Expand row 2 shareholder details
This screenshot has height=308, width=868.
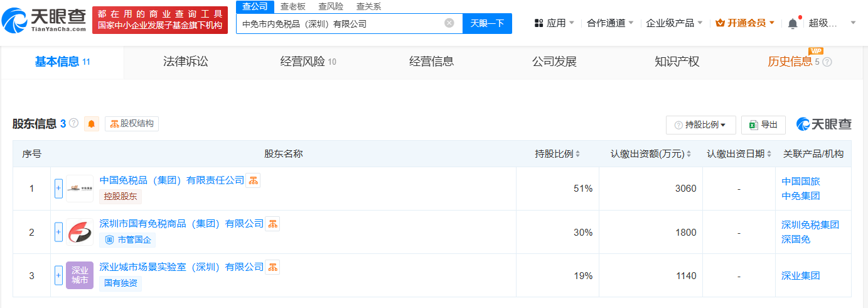click(x=59, y=232)
